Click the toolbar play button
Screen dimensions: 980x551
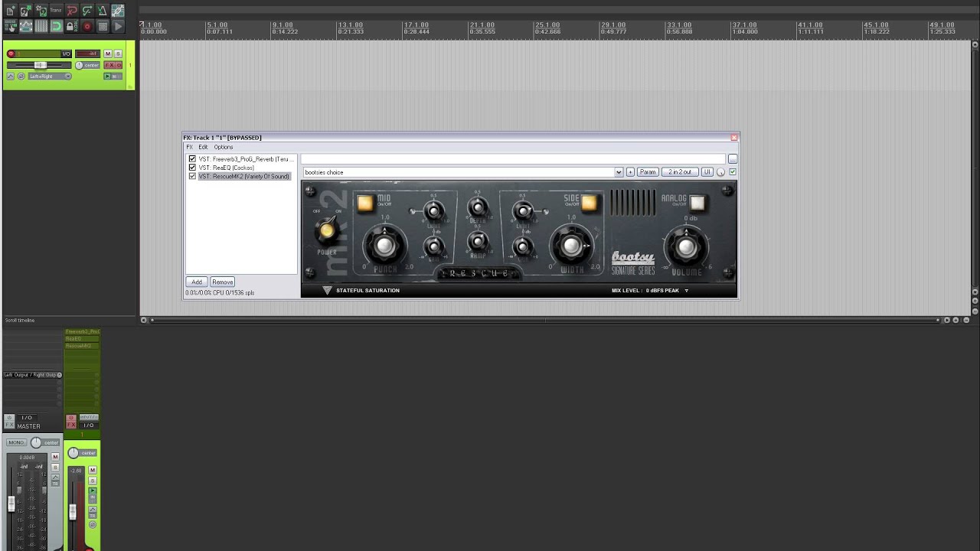(x=117, y=26)
